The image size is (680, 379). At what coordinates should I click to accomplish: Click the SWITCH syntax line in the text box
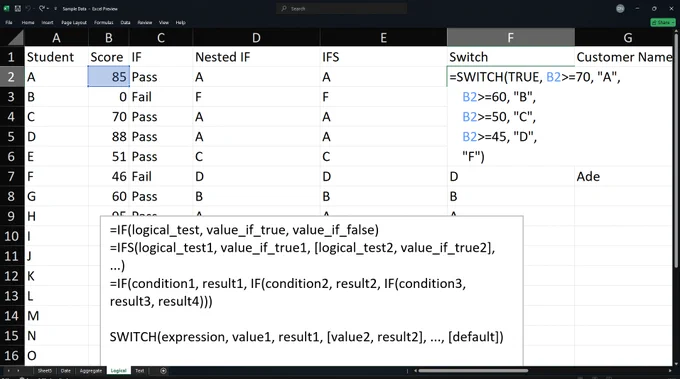click(306, 337)
